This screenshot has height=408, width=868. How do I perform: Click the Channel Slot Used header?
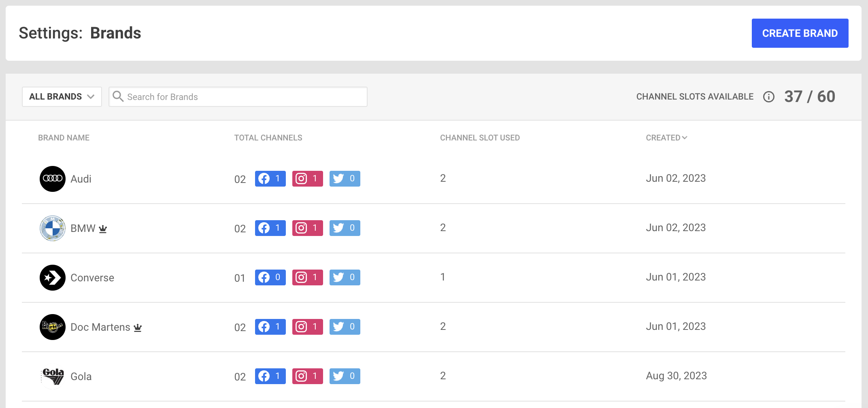click(x=480, y=138)
